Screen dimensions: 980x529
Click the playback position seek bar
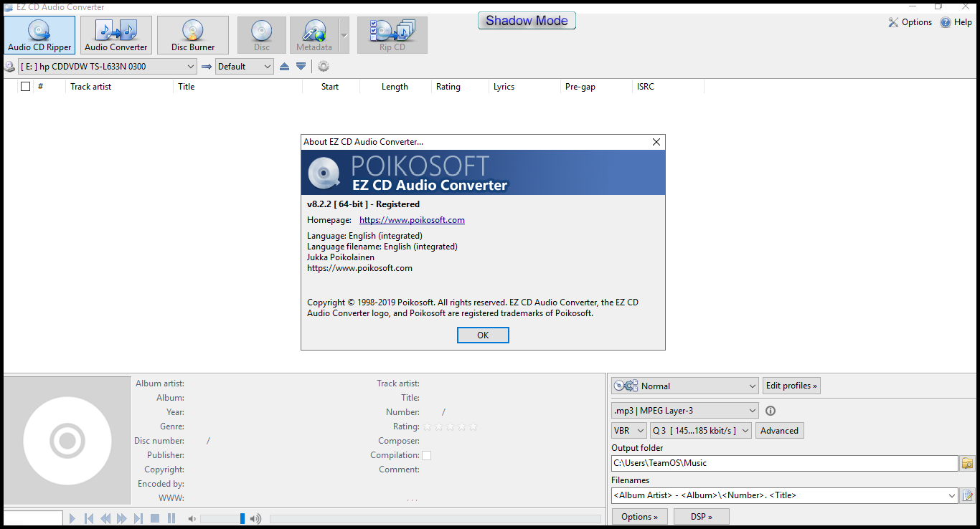coord(435,519)
